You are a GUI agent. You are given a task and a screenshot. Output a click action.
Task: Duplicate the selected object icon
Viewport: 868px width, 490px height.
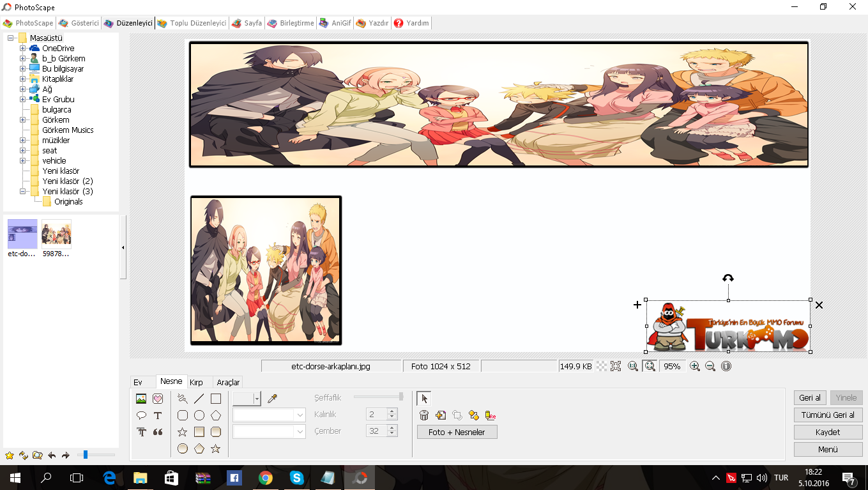tap(441, 415)
